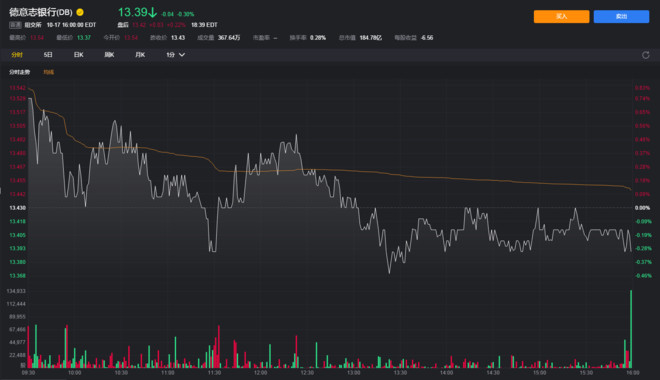
Task: Open the 1分 interval dropdown
Action: click(x=176, y=55)
